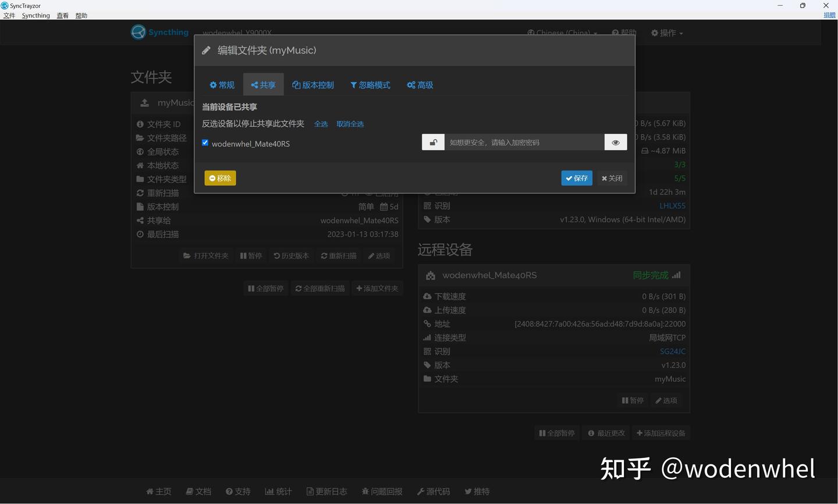Viewport: 838px width, 504px height.
Task: Open the Twitter (推特) icon in footer
Action: 477,491
